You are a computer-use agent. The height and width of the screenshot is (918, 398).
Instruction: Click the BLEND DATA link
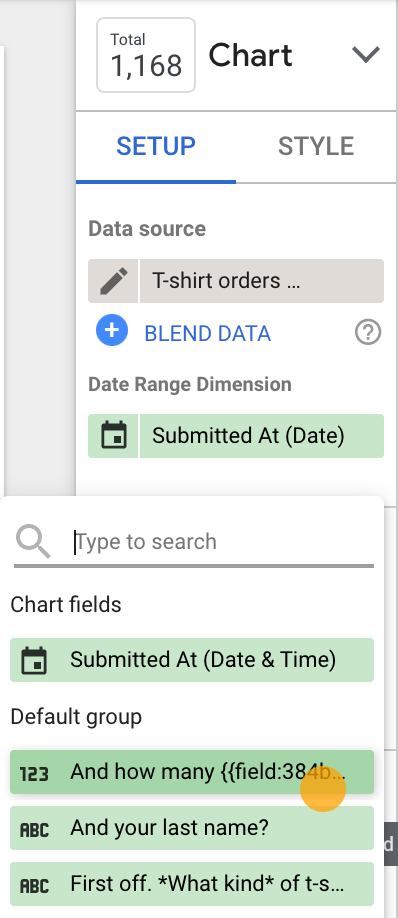208,334
